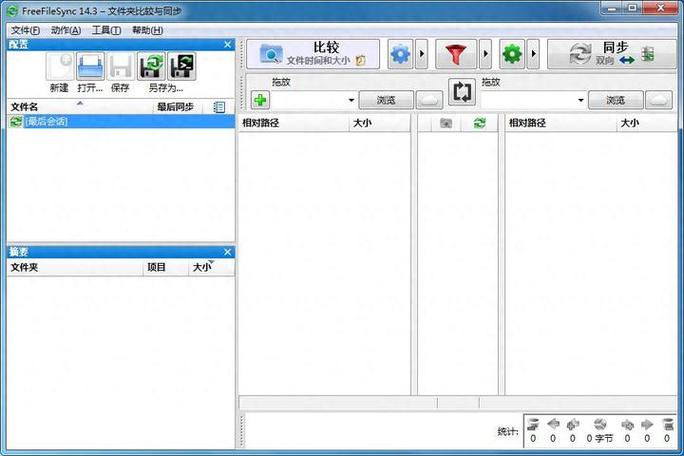Add a folder pair with green plus

[x=260, y=100]
